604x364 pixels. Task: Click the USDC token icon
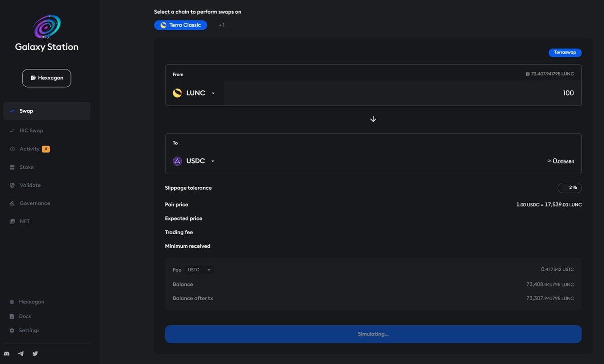click(177, 161)
